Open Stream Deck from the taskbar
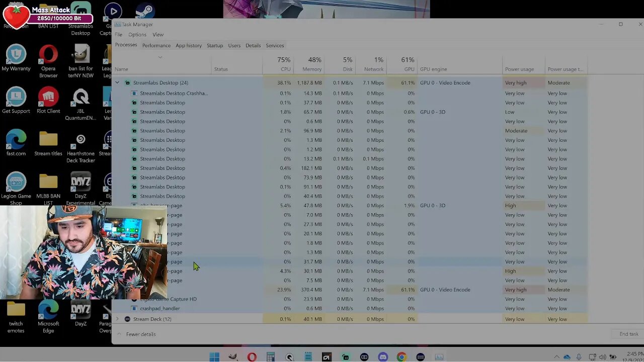Screen dimensions: 644x362 420,357
